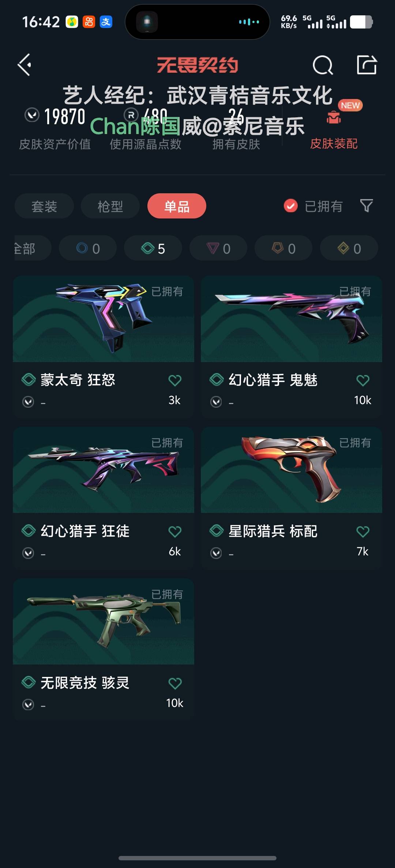Open the 幻心猎手 鬼魅 pistol thumbnail
Viewport: 395px width, 868px height.
click(x=291, y=319)
